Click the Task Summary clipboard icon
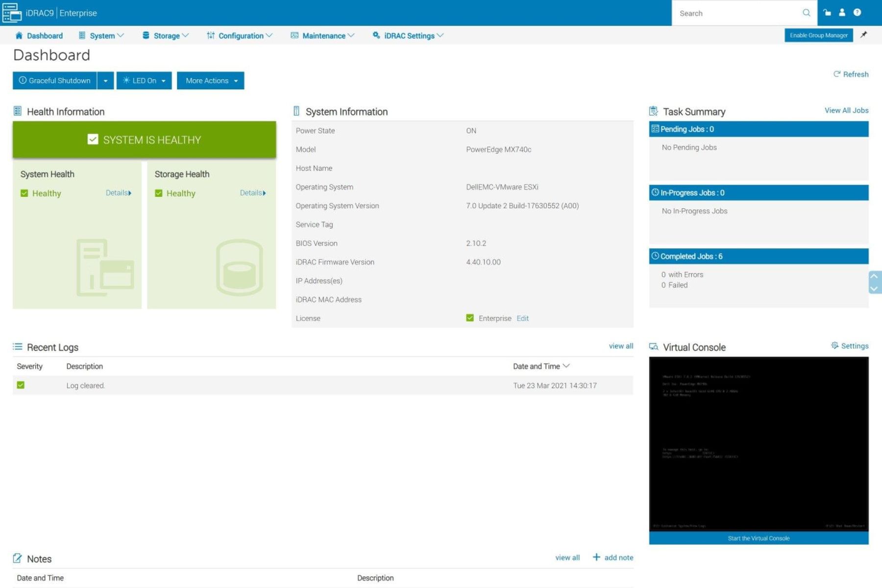This screenshot has height=588, width=882. coord(654,111)
